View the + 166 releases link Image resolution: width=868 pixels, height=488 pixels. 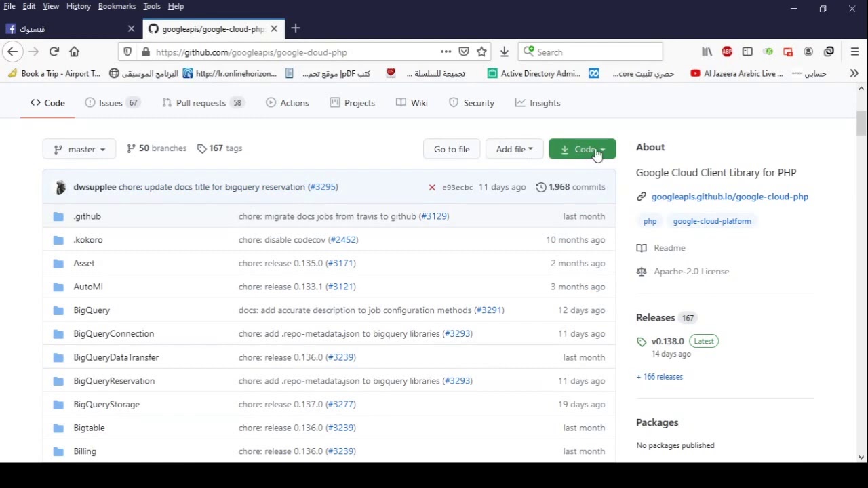pyautogui.click(x=660, y=377)
